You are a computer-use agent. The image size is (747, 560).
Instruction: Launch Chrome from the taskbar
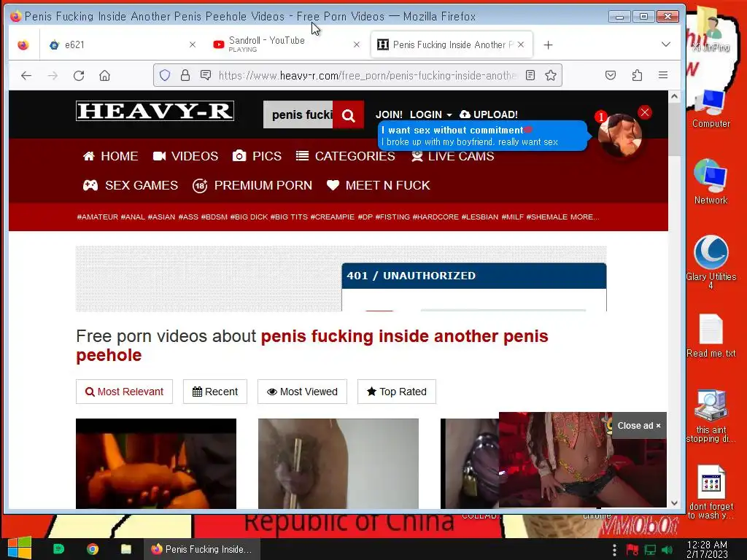coord(93,549)
